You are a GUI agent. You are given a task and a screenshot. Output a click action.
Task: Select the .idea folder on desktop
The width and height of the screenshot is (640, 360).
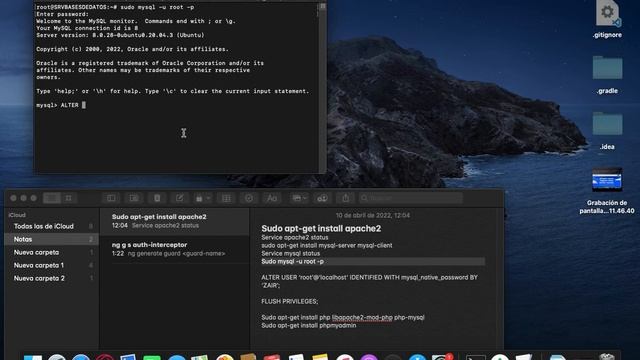(x=607, y=131)
